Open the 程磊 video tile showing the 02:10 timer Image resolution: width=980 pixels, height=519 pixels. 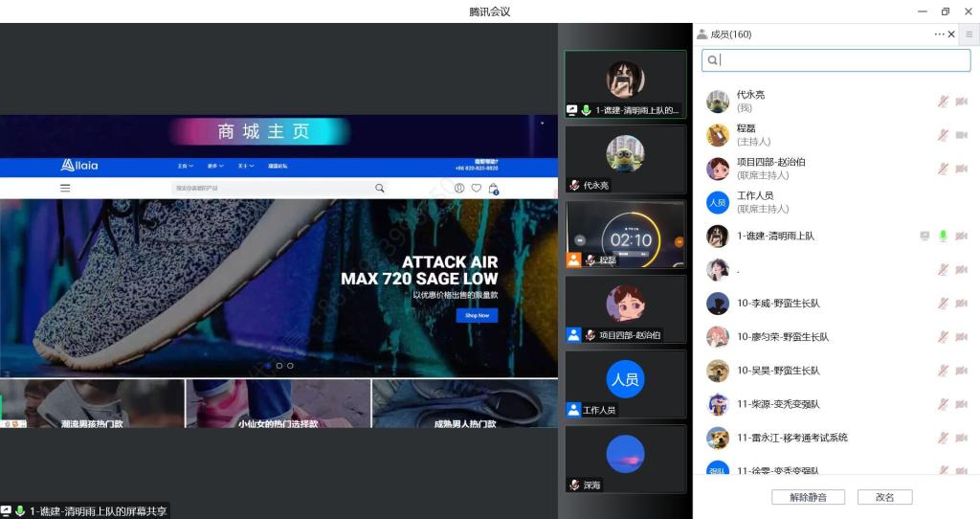(x=626, y=235)
